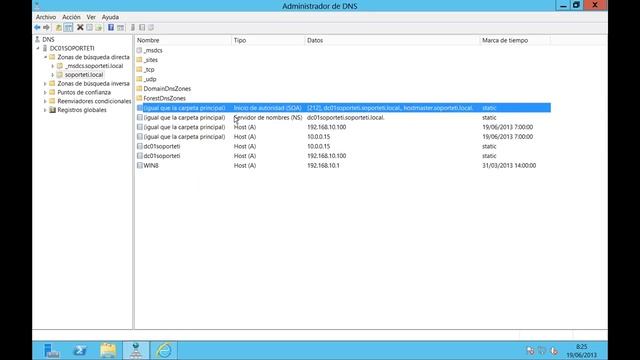
Task: Click the DNS root node icon
Action: click(x=37, y=39)
